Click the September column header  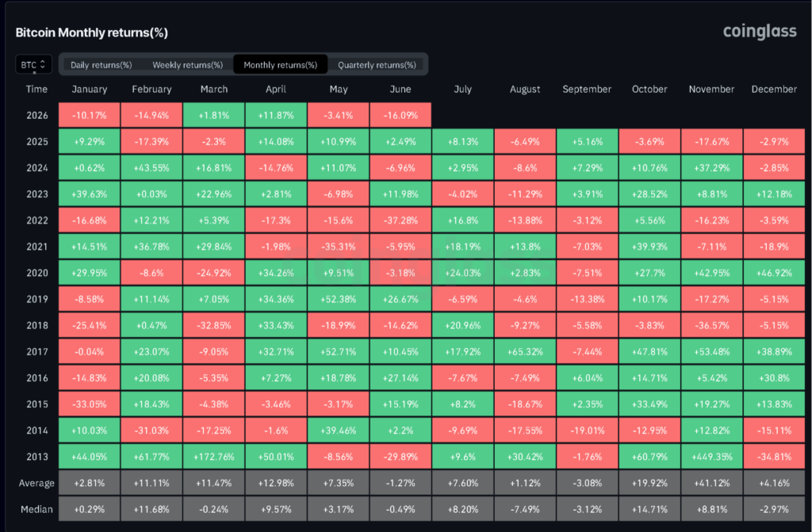point(588,89)
